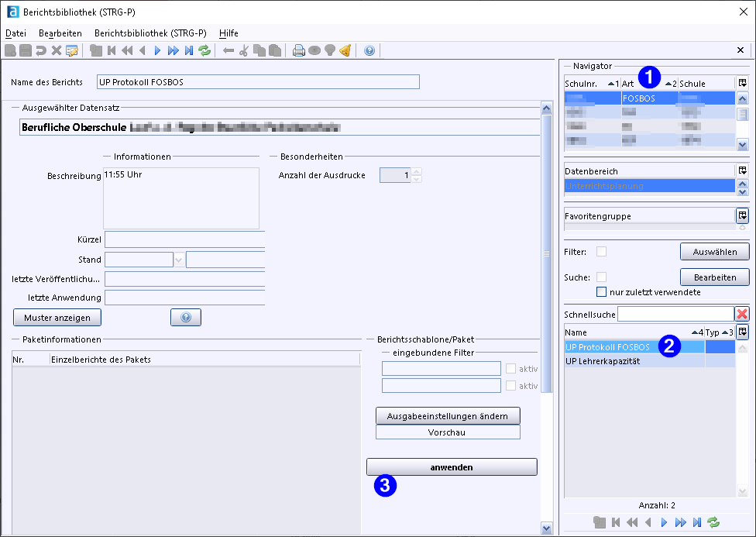The image size is (756, 537).
Task: Click the scissors cut icon
Action: point(243,50)
